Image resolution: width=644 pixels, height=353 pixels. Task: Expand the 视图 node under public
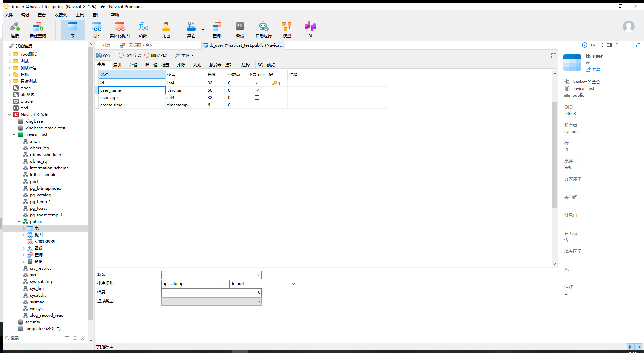point(24,235)
